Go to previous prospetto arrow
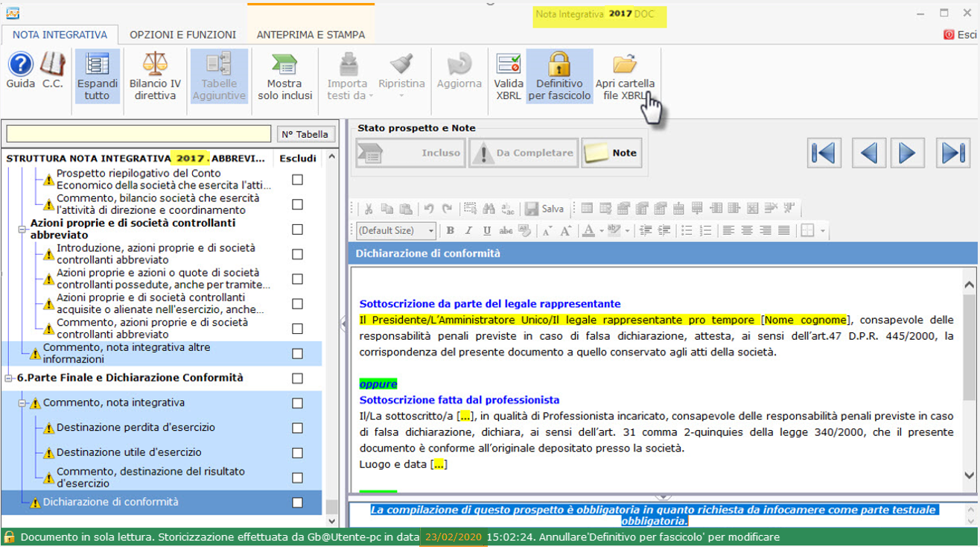The width and height of the screenshot is (980, 547). click(x=868, y=153)
